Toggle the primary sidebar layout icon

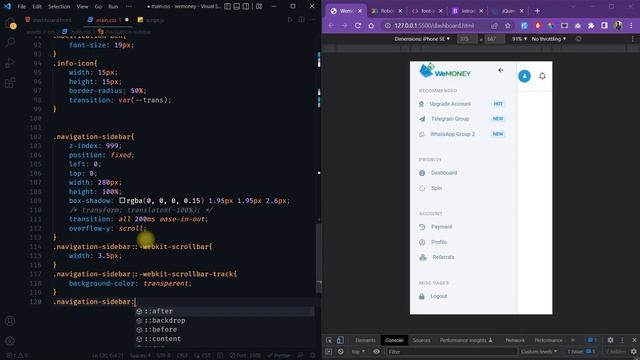[x=227, y=6]
